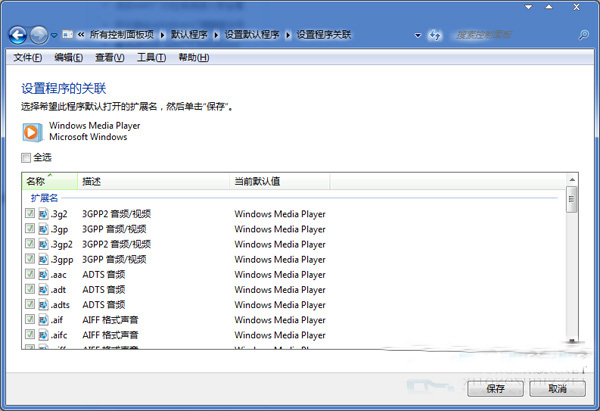
Task: Uncheck the .3gp2 extension checkbox
Action: [x=30, y=243]
